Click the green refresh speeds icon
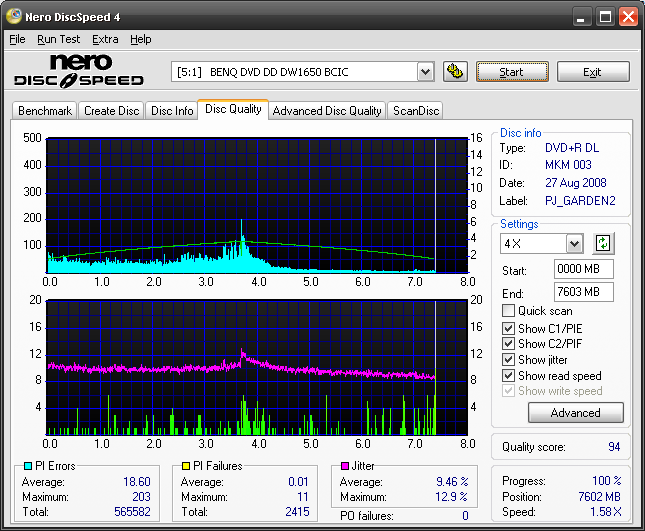This screenshot has width=645, height=531. [x=603, y=243]
